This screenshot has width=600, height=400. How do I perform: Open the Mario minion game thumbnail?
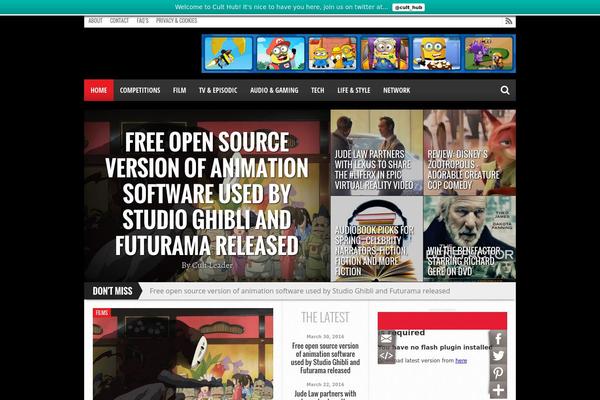[280, 53]
